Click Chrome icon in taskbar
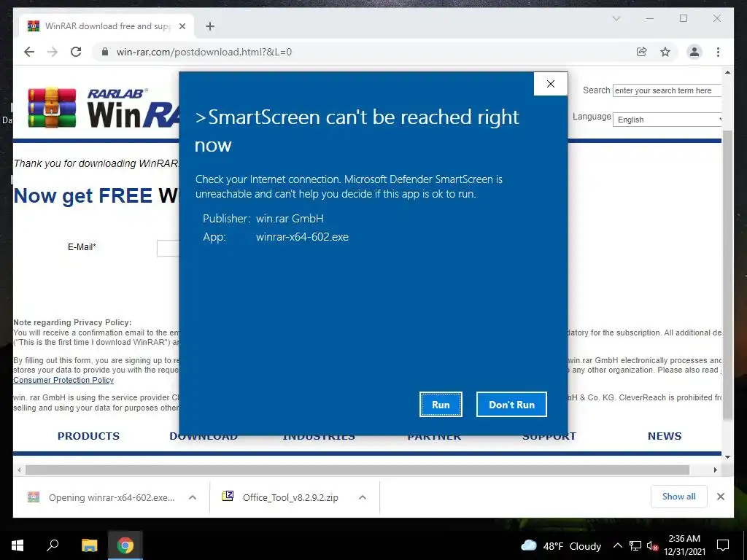The width and height of the screenshot is (747, 560). [125, 545]
